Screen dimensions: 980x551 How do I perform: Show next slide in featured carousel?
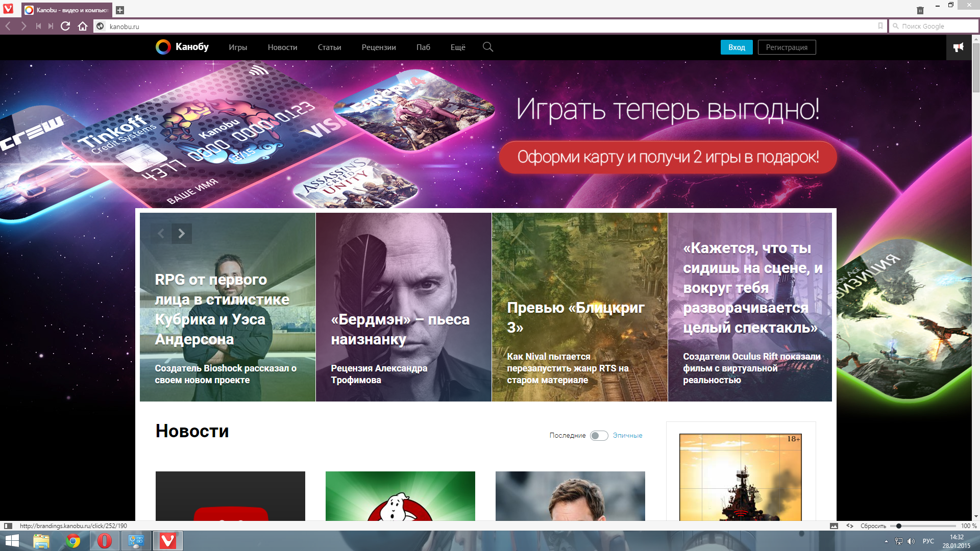(x=182, y=234)
